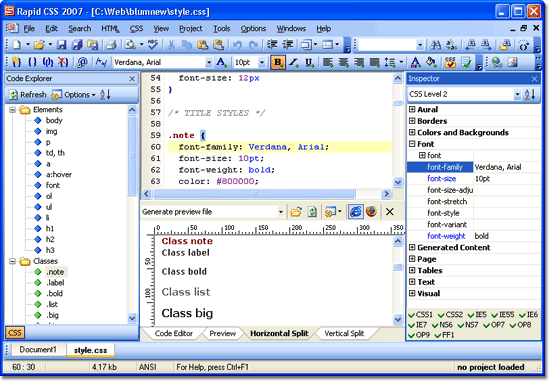Click the Code Explorer sort icon
This screenshot has height=381, width=550.
105,94
